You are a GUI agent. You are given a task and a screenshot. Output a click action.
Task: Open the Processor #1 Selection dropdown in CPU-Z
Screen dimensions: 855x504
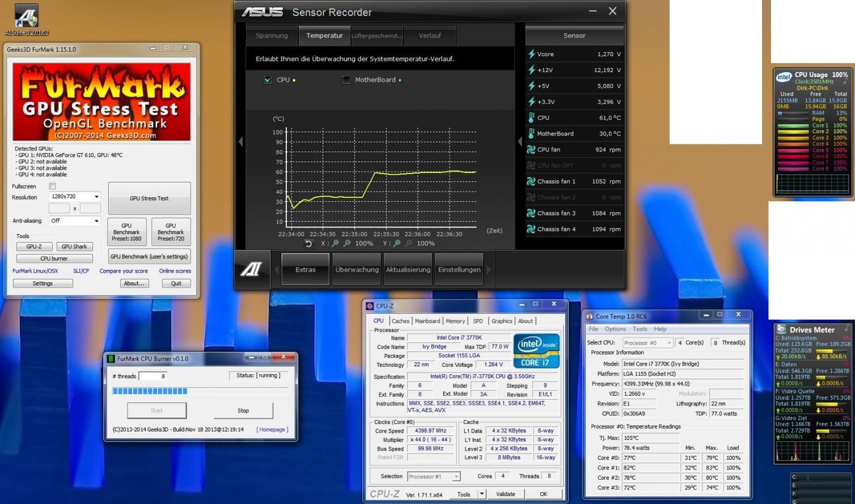434,476
